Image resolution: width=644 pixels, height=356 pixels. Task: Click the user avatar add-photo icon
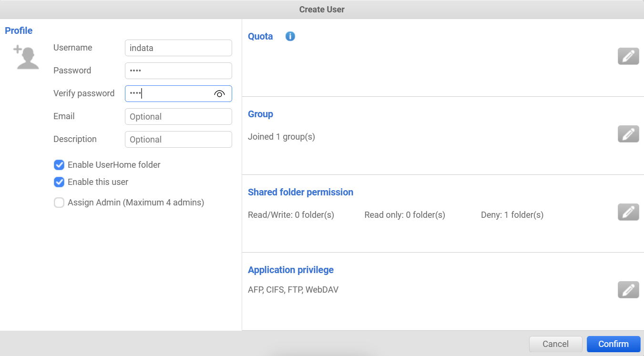point(26,58)
